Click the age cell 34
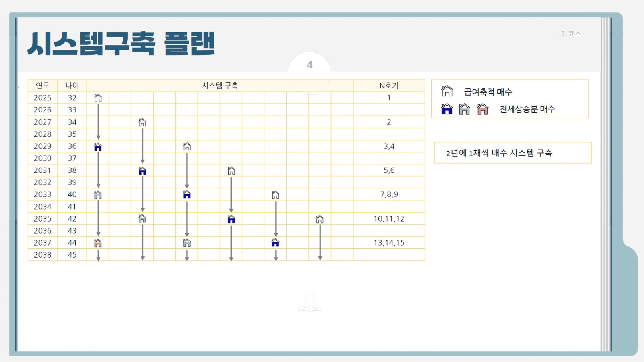Image resolution: width=644 pixels, height=362 pixels. (x=72, y=122)
